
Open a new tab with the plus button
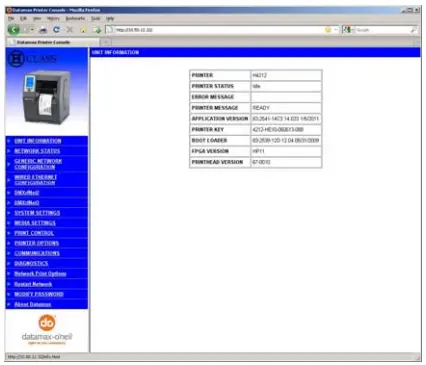(x=105, y=42)
